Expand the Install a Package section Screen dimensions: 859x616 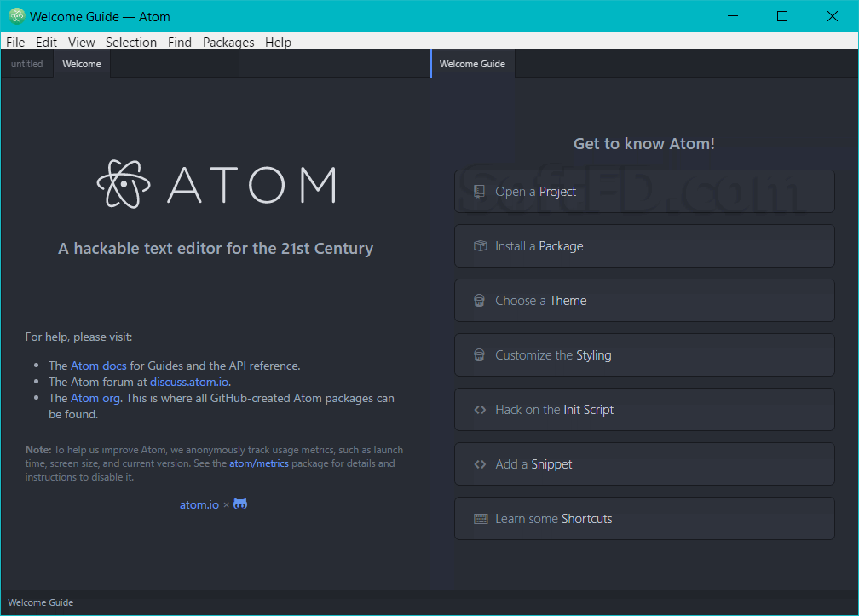pos(644,246)
